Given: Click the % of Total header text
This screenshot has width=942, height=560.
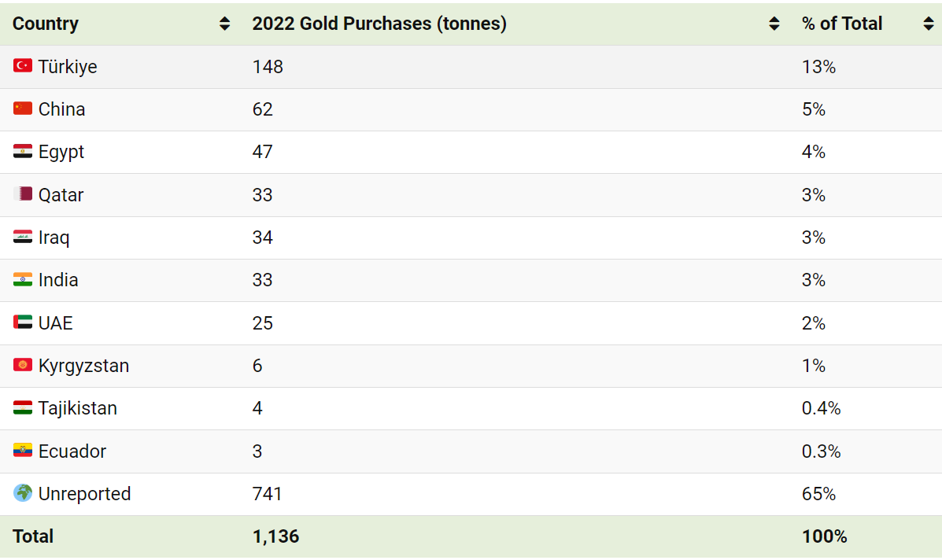Looking at the screenshot, I should click(842, 24).
